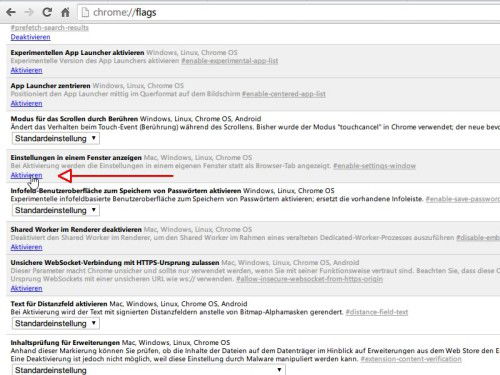Click #enable-centered-app-list anchor link
The width and height of the screenshot is (500, 375).
pos(284,94)
